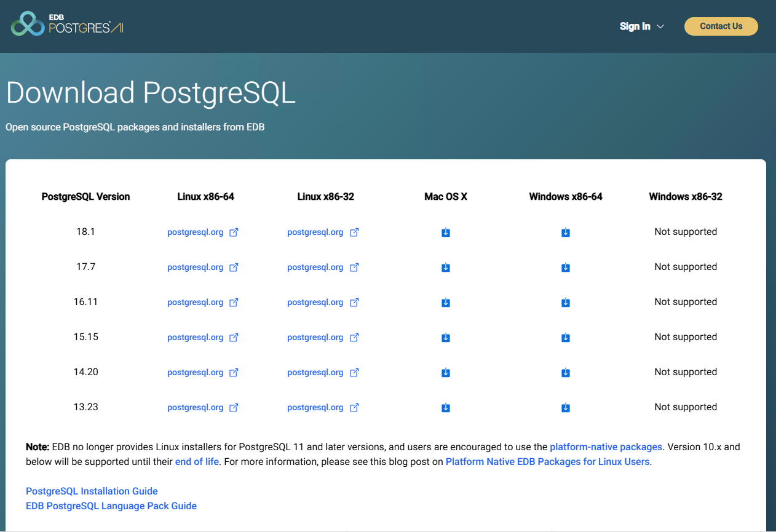
Task: Follow the end of life link
Action: (x=197, y=462)
